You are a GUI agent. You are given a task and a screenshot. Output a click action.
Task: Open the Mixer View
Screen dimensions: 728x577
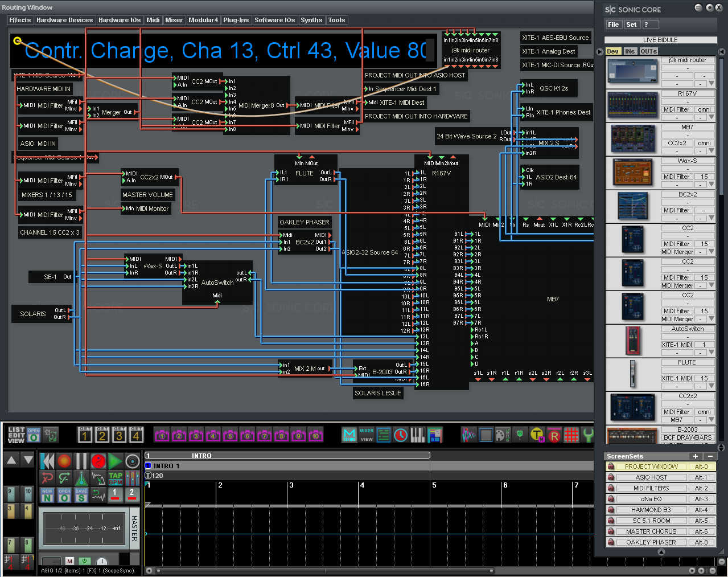click(x=367, y=435)
